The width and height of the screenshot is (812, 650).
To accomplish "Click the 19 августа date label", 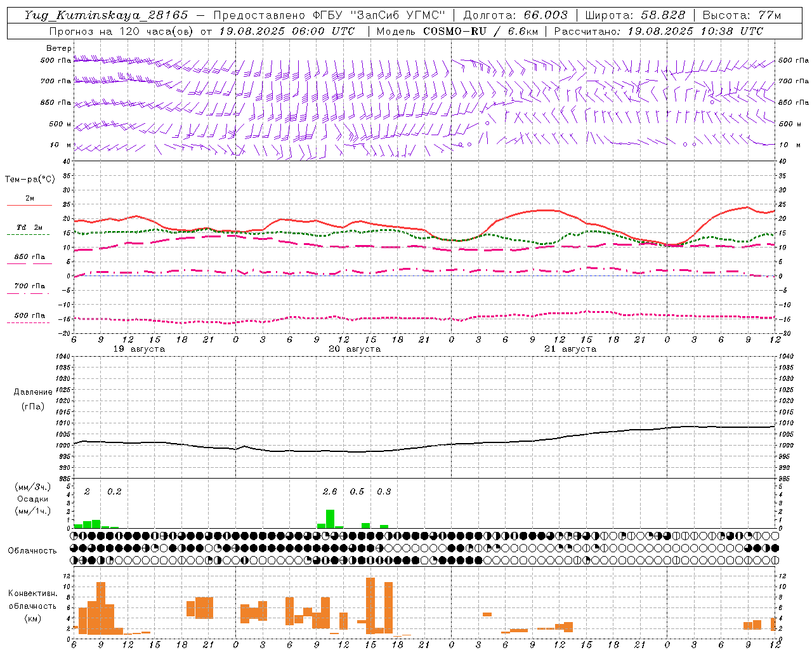I will coord(139,349).
